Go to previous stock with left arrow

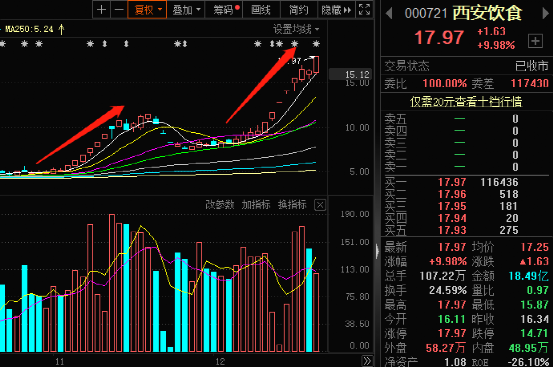(x=389, y=13)
